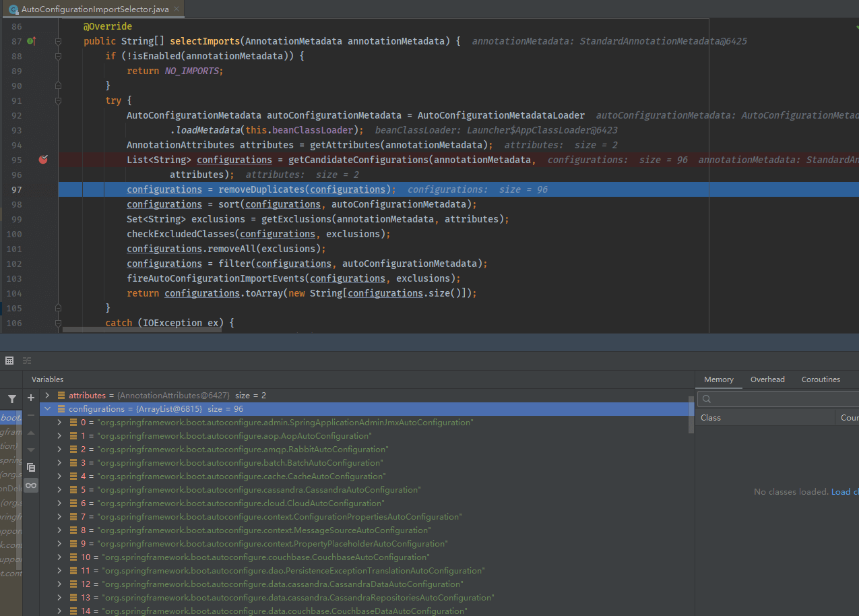859x616 pixels.
Task: Click the removeDuplicates call on line 97
Action: pyautogui.click(x=261, y=189)
